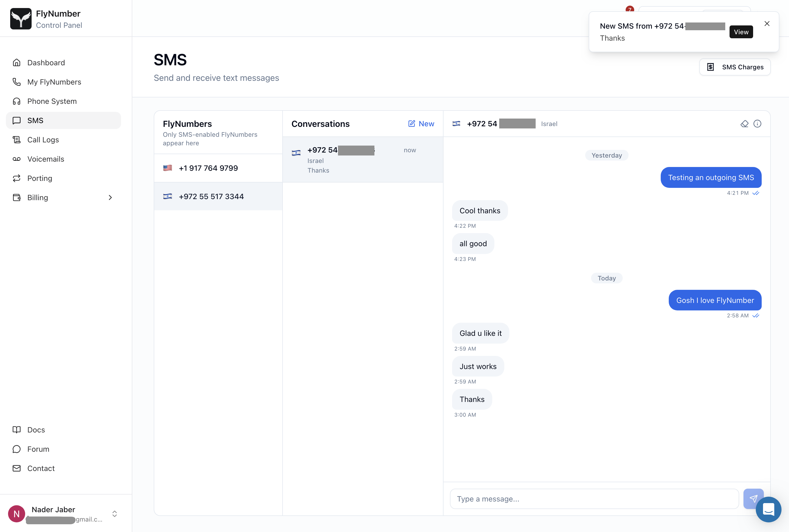The height and width of the screenshot is (532, 789).
Task: Click the Nader Jaber avatar
Action: pos(16,514)
